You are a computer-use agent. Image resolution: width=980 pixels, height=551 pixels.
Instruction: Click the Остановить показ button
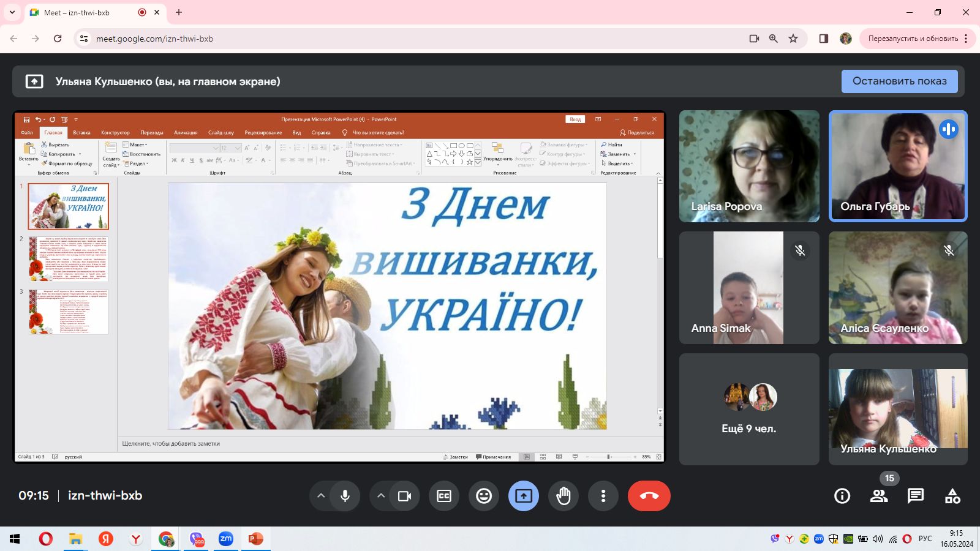coord(899,81)
